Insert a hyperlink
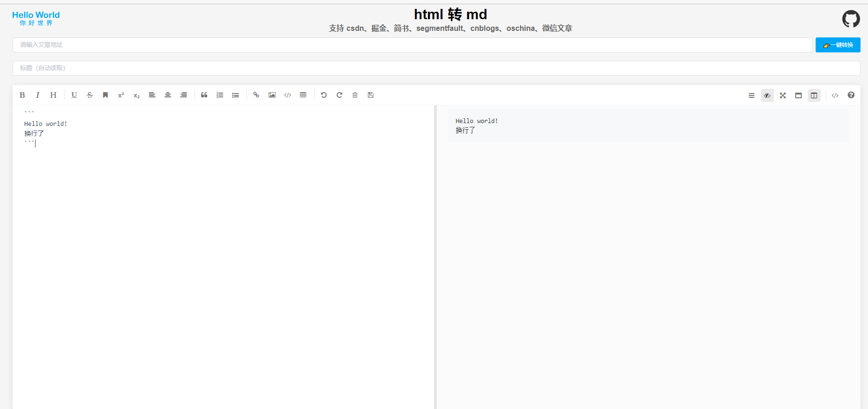The height and width of the screenshot is (409, 868). tap(256, 95)
